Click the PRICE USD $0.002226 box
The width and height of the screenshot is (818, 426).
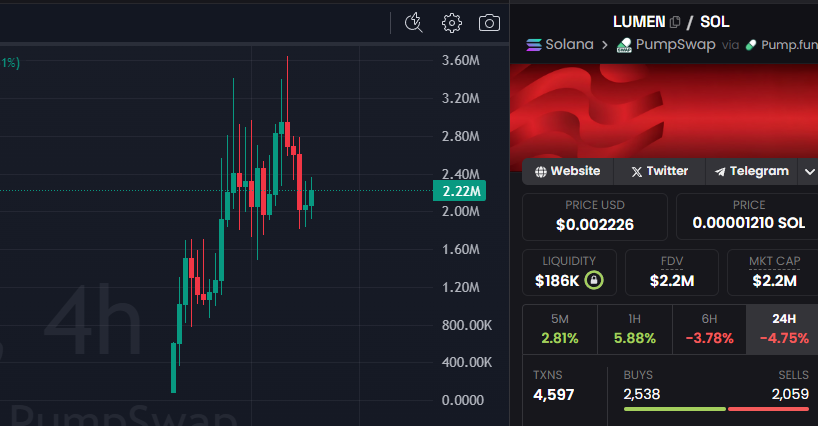(595, 217)
